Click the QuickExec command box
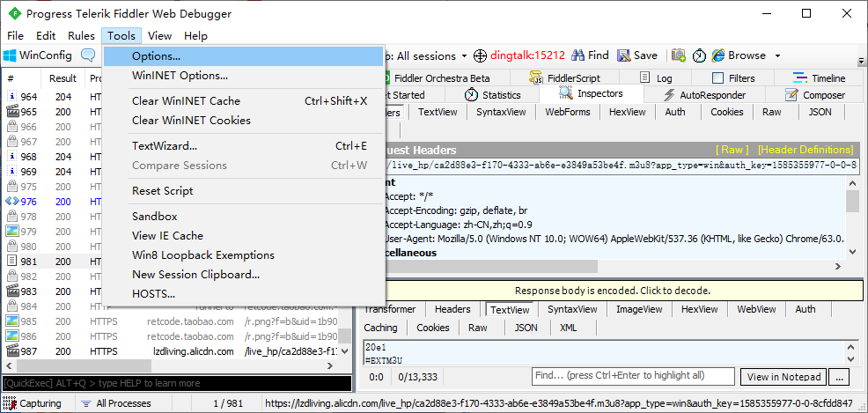 [177, 383]
